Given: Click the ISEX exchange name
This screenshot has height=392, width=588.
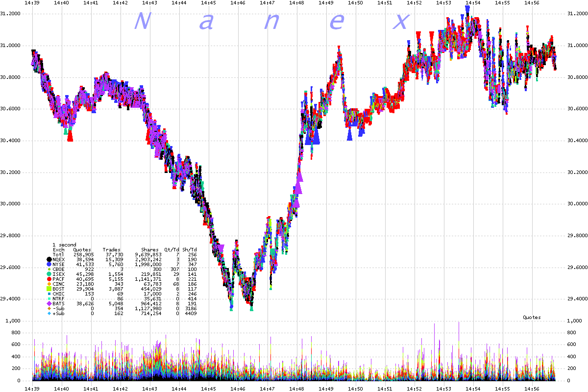Looking at the screenshot, I should pos(59,274).
